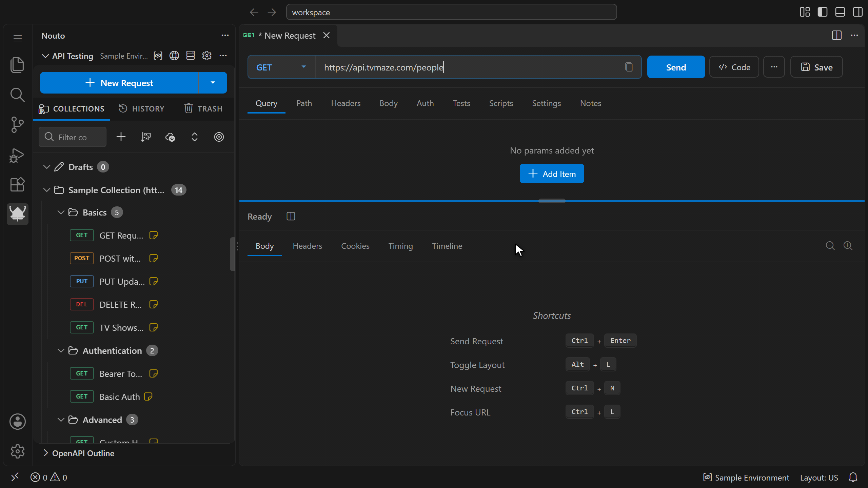Click the collections list scrollbar

(x=232, y=254)
